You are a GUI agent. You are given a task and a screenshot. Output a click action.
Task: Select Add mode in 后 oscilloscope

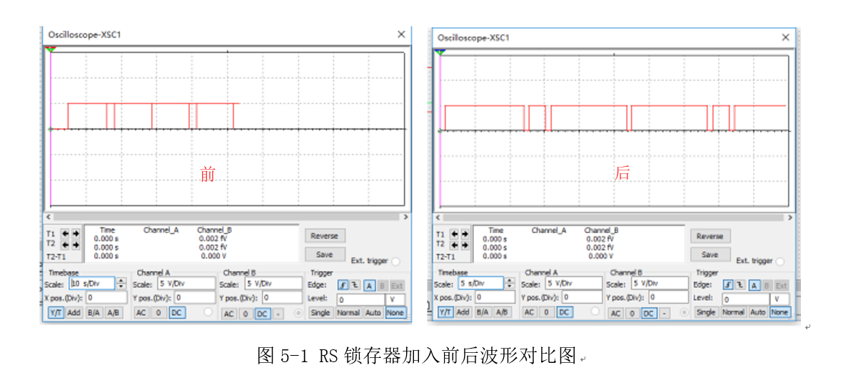pyautogui.click(x=463, y=312)
